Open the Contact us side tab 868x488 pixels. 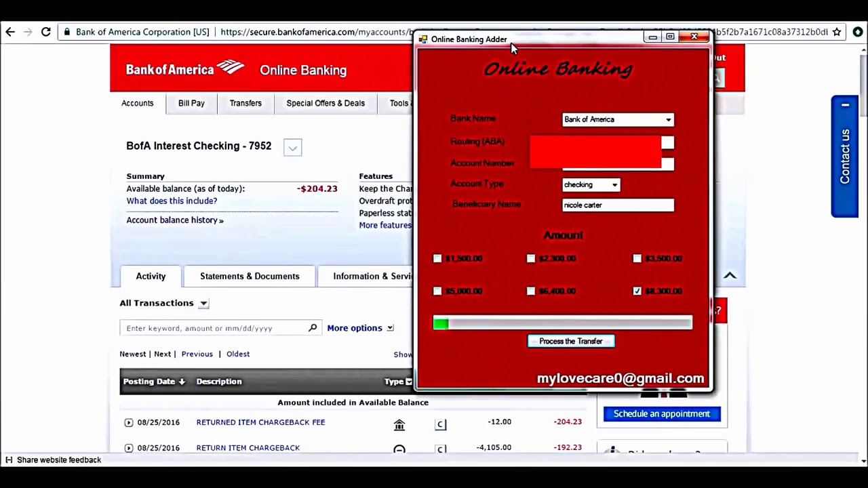point(845,157)
